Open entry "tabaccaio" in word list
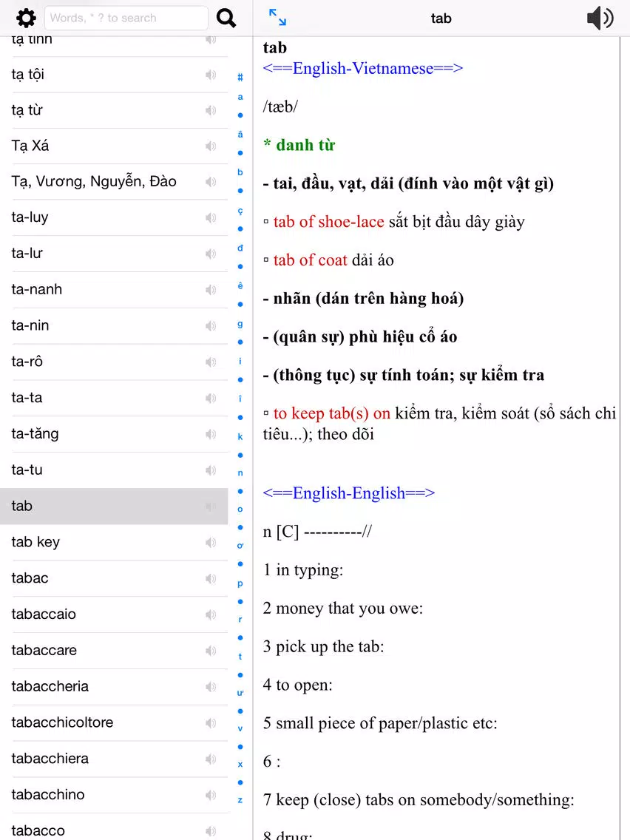Viewport: 630px width, 840px height. (x=114, y=614)
